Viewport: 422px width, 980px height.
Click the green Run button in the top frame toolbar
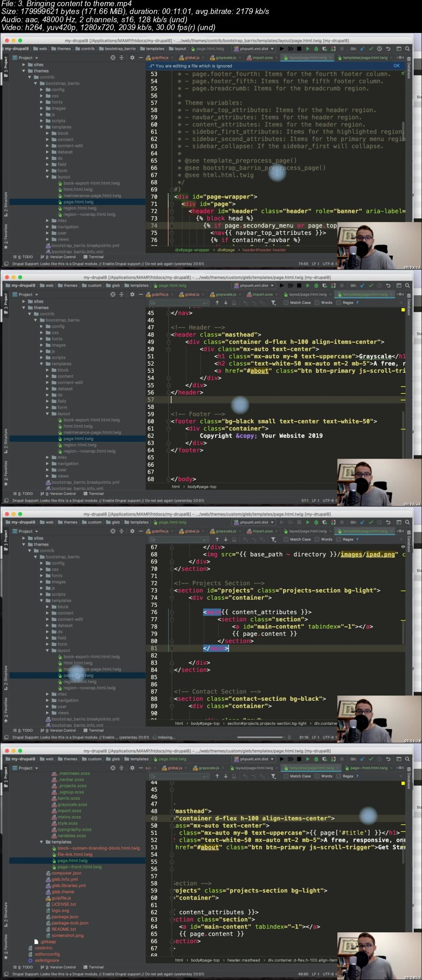307,49
